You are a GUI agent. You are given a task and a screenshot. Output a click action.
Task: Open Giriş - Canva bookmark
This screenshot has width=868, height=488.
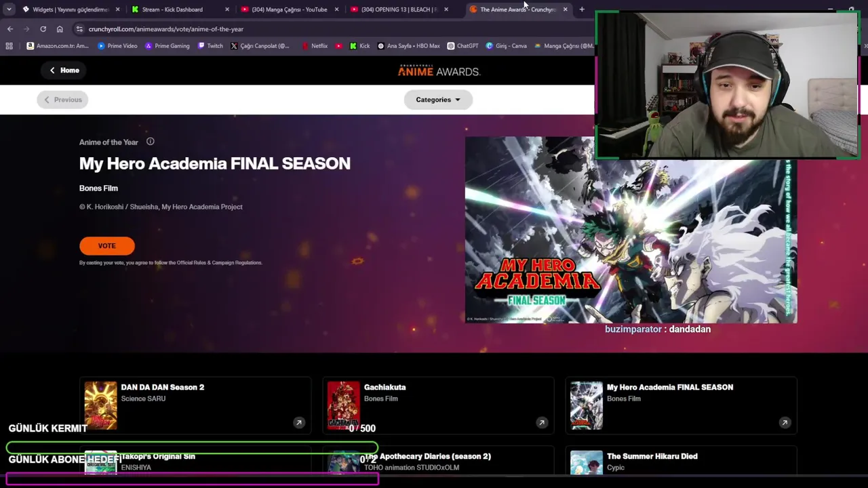pos(507,46)
